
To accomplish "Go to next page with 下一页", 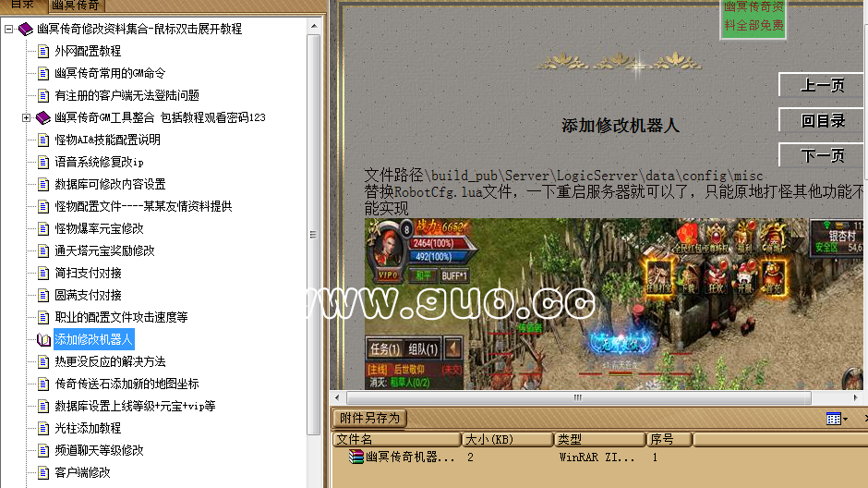I will (822, 155).
